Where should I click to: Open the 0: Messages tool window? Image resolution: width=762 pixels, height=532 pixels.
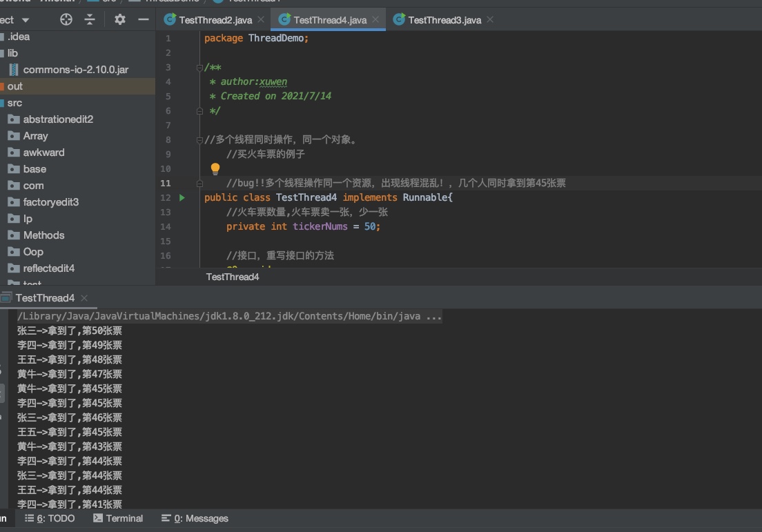pyautogui.click(x=195, y=518)
